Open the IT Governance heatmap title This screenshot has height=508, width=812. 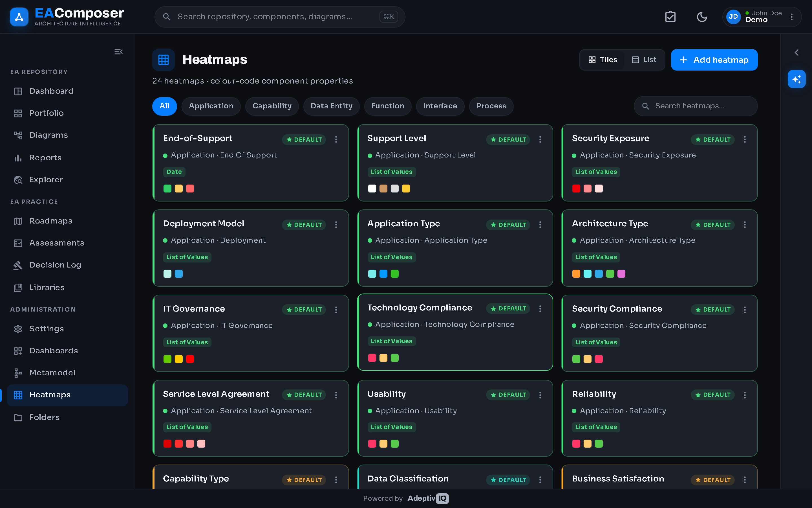coord(194,309)
